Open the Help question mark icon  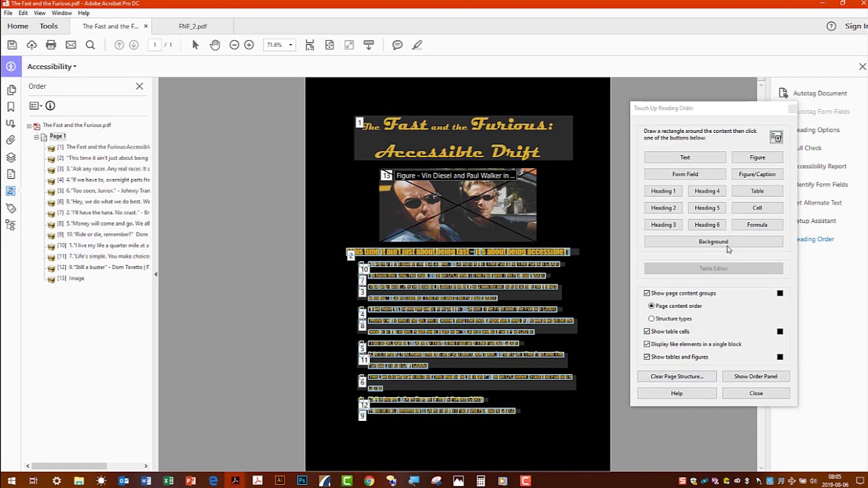point(831,26)
